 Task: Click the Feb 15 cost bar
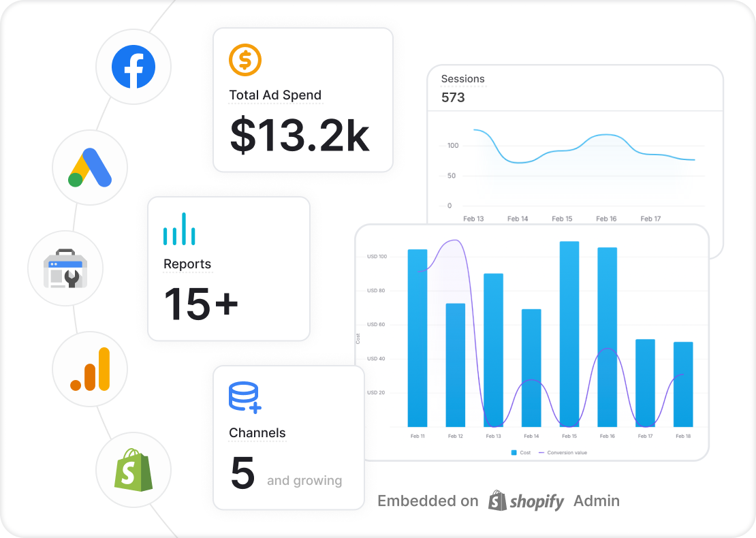coord(569,334)
